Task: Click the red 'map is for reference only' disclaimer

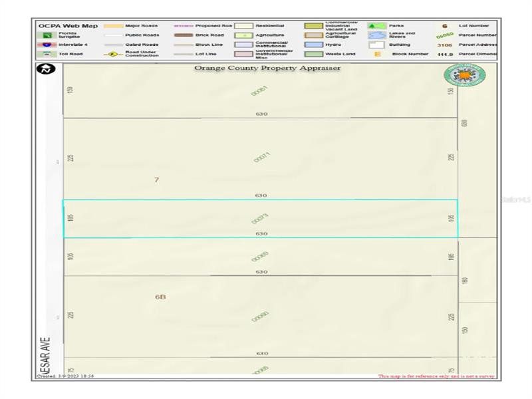Action: tap(436, 376)
